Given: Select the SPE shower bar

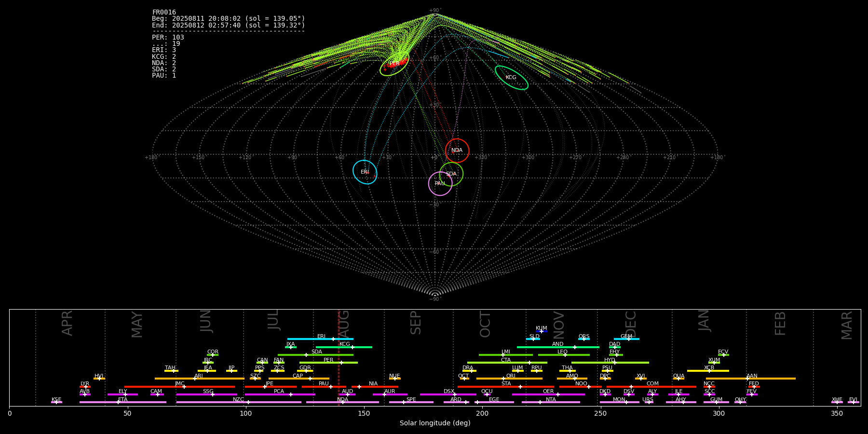Looking at the screenshot, I should [x=411, y=402].
